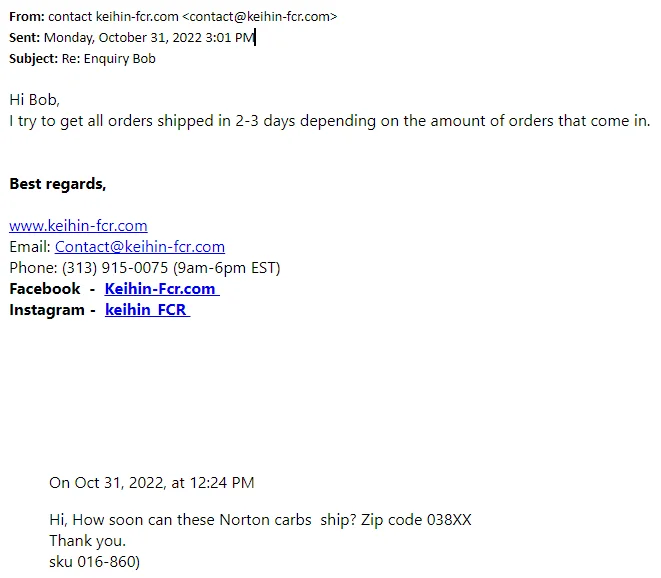
Task: Click the sentence about shipping in 2-3 days
Action: coord(329,121)
